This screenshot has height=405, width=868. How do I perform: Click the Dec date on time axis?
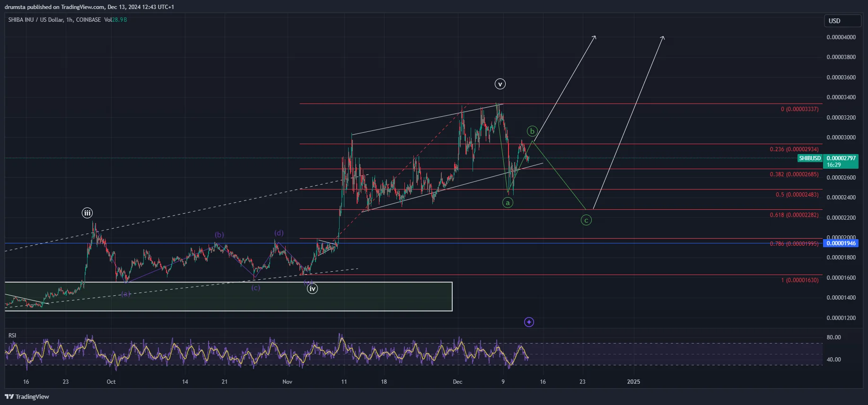[x=457, y=382]
